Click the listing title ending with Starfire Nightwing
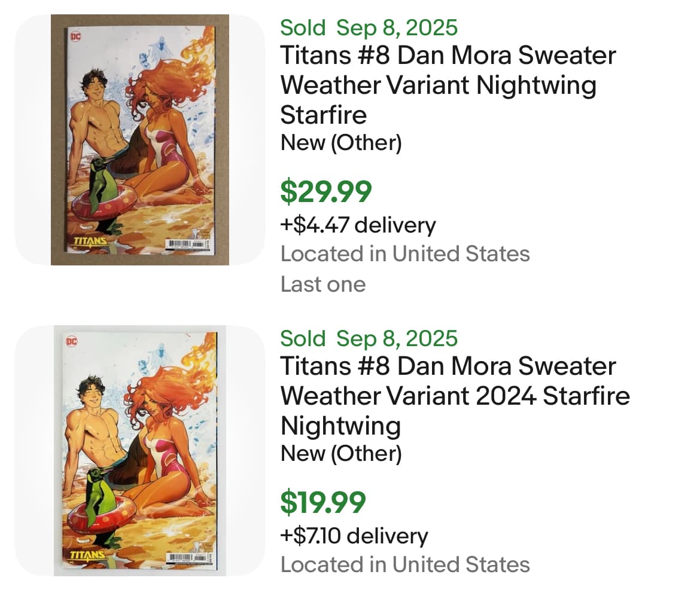Image resolution: width=700 pixels, height=599 pixels. pyautogui.click(x=455, y=396)
